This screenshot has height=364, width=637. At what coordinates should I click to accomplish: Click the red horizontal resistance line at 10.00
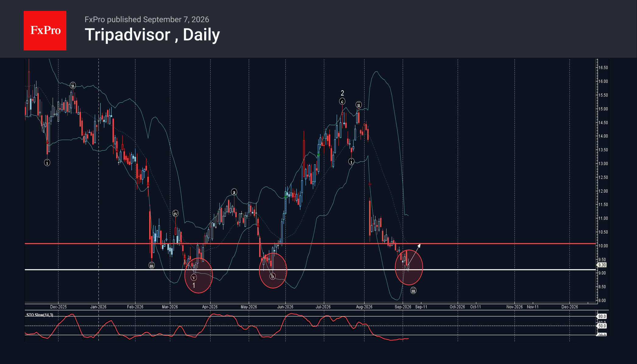(x=310, y=243)
